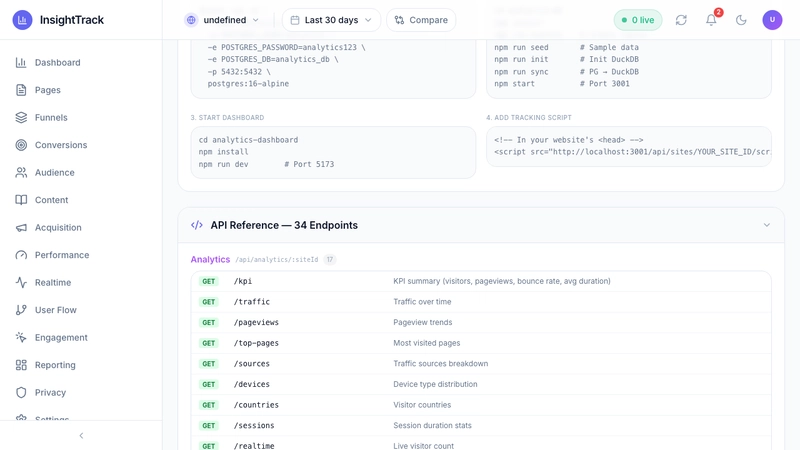This screenshot has height=450, width=800.
Task: Click the /top-pages endpoint path
Action: (256, 343)
